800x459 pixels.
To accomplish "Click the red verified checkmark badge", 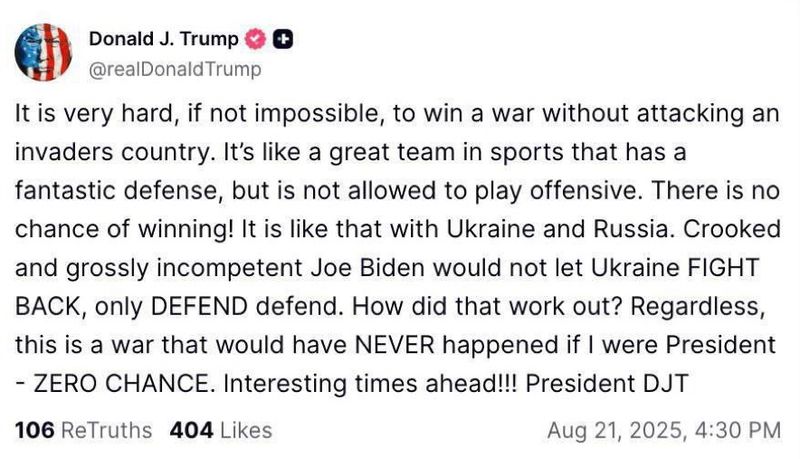I will (257, 41).
